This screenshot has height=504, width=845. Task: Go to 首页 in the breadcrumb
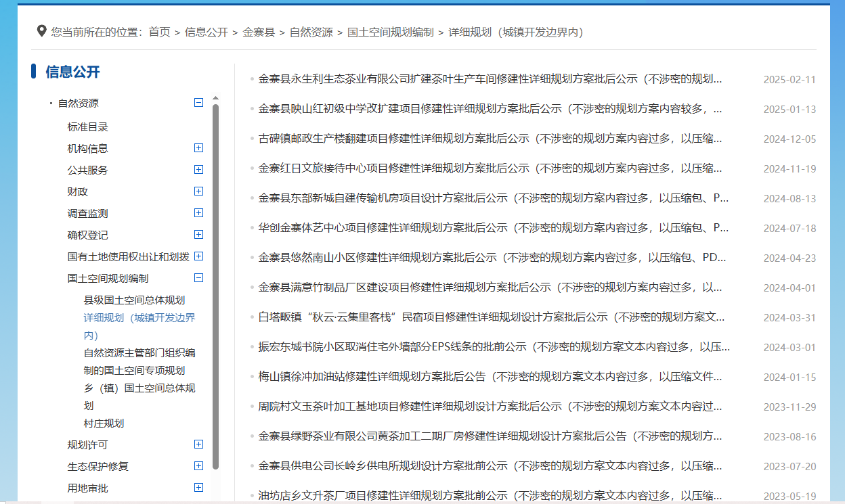(160, 32)
